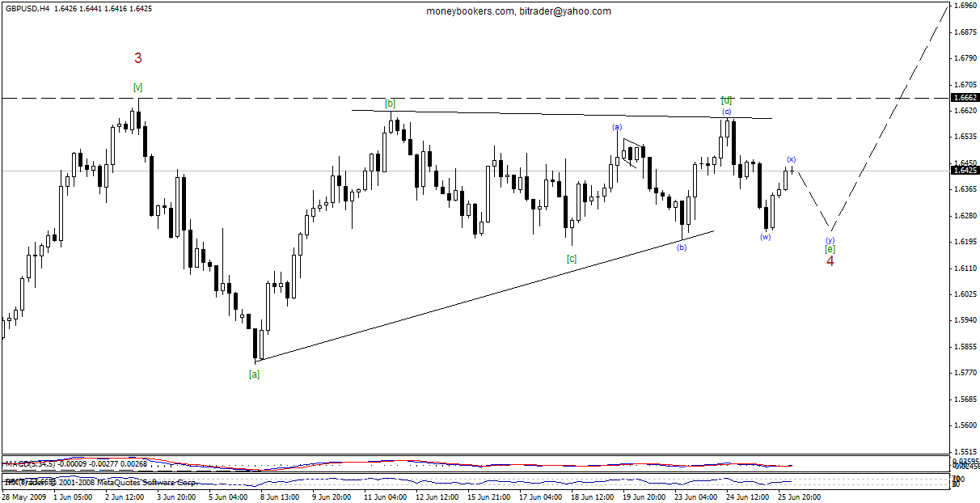
Task: Click the 1.5600 price axis label
Action: 966,425
